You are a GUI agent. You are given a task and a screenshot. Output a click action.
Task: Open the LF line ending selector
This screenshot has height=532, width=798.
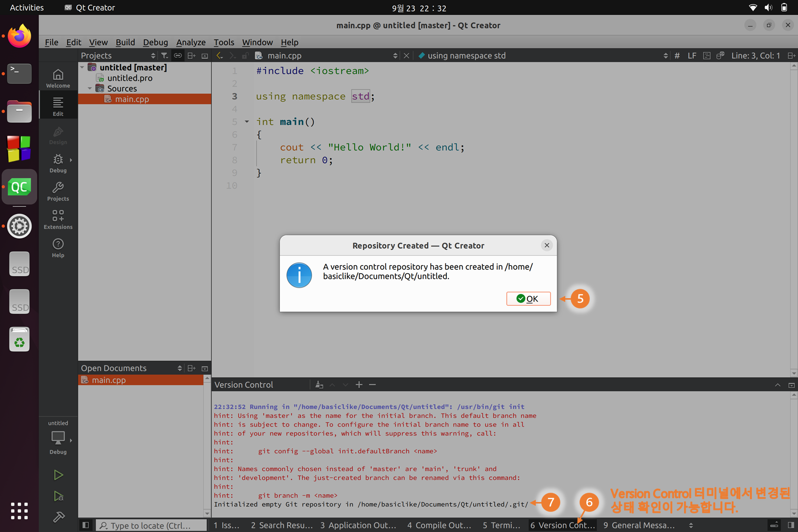click(x=691, y=56)
